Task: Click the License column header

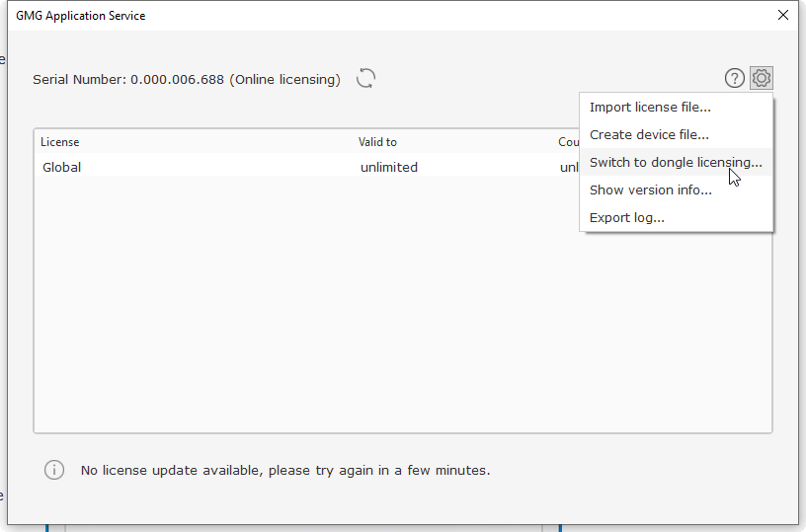Action: (x=60, y=142)
